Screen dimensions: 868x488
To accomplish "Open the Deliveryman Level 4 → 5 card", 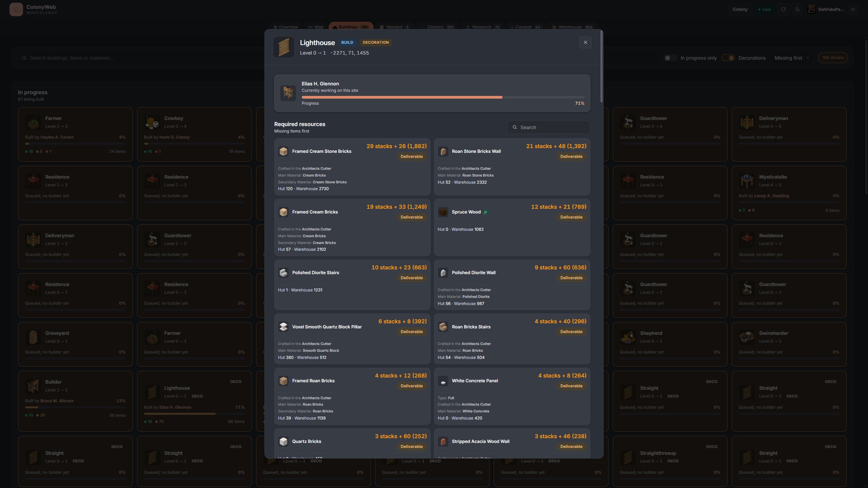I will click(789, 134).
